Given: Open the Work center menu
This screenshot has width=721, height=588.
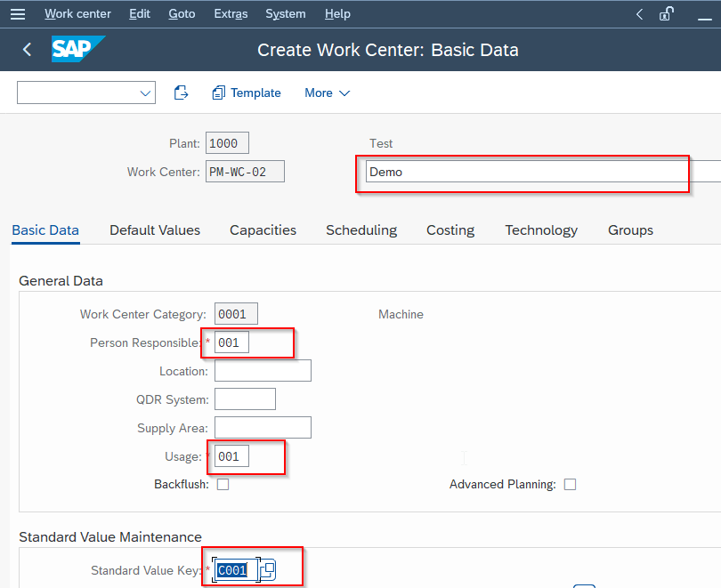Looking at the screenshot, I should [77, 13].
